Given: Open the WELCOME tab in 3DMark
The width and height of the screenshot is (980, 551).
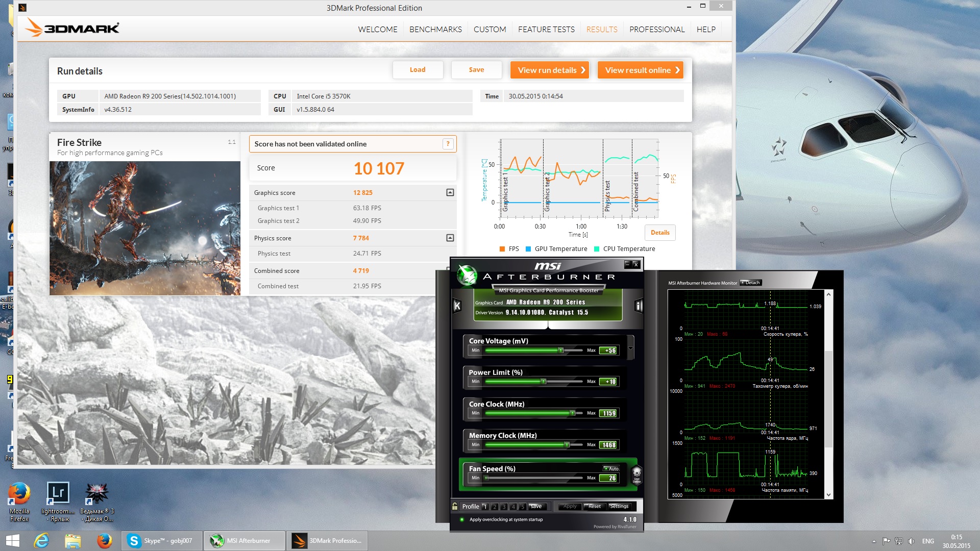Looking at the screenshot, I should pyautogui.click(x=378, y=30).
